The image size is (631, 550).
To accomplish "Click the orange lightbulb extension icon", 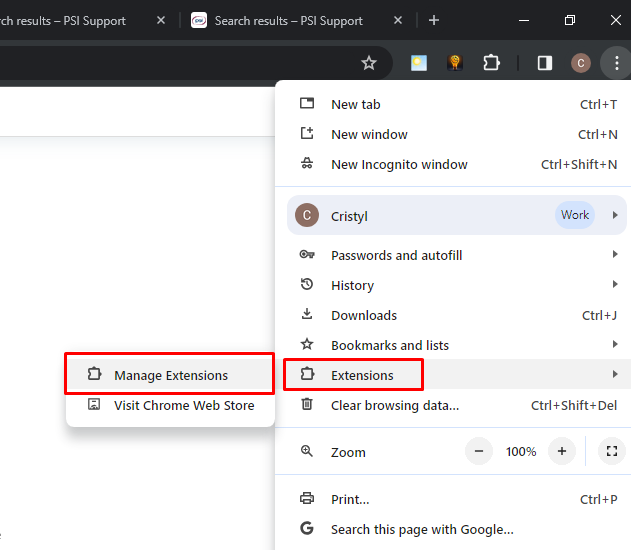I will pos(455,63).
